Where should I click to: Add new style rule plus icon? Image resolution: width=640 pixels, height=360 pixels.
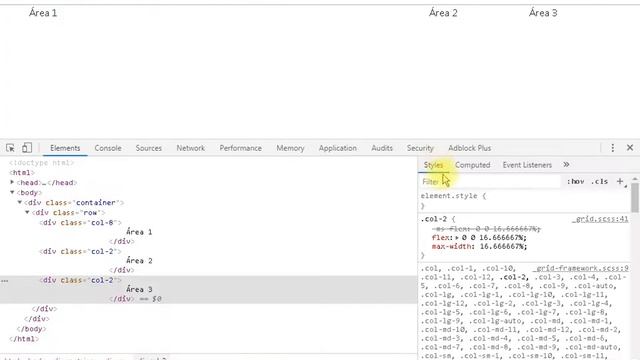620,181
